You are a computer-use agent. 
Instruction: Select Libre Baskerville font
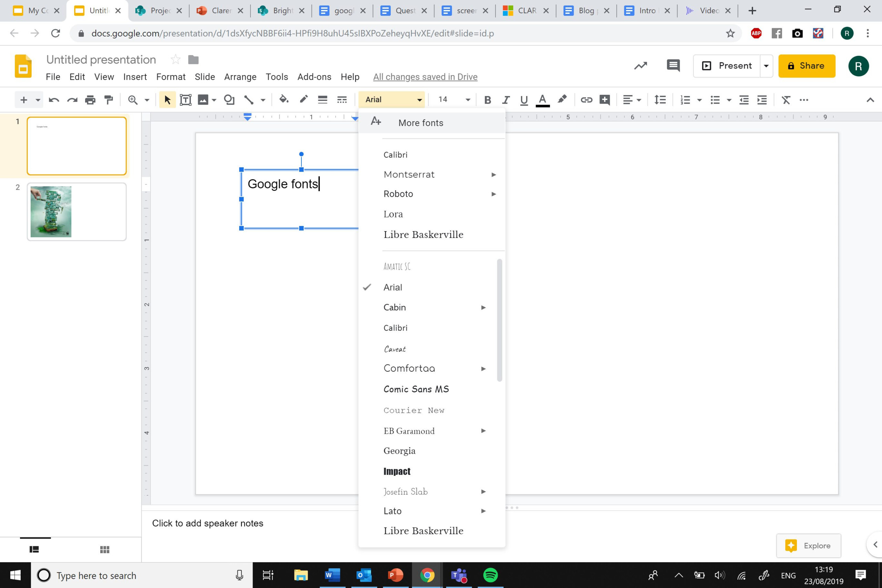pyautogui.click(x=423, y=234)
